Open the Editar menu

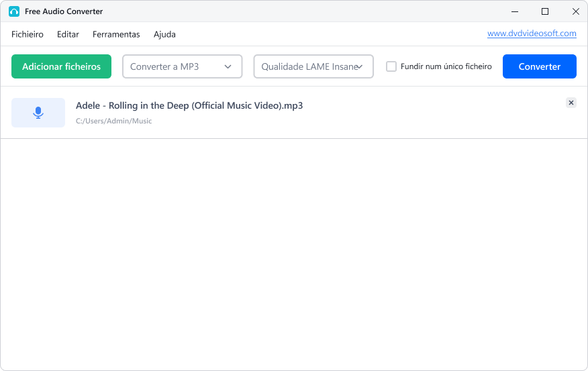(x=68, y=34)
